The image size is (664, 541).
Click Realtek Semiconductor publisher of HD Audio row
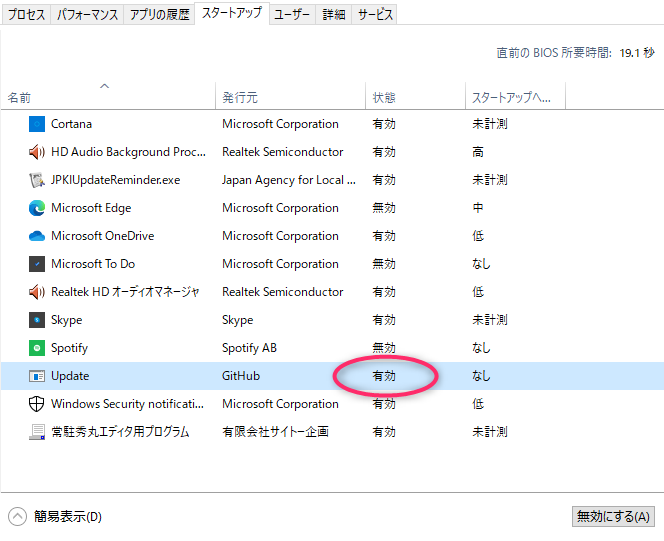click(282, 152)
